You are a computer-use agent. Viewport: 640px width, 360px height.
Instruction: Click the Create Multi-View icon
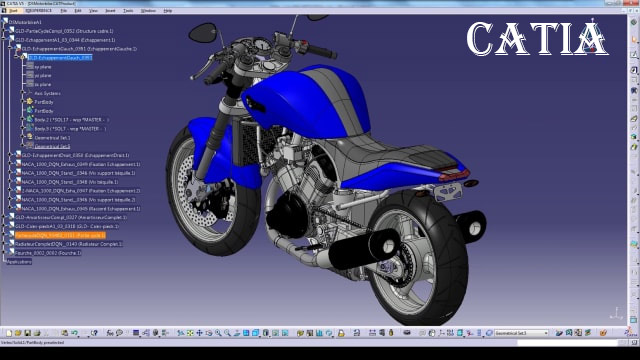246,333
